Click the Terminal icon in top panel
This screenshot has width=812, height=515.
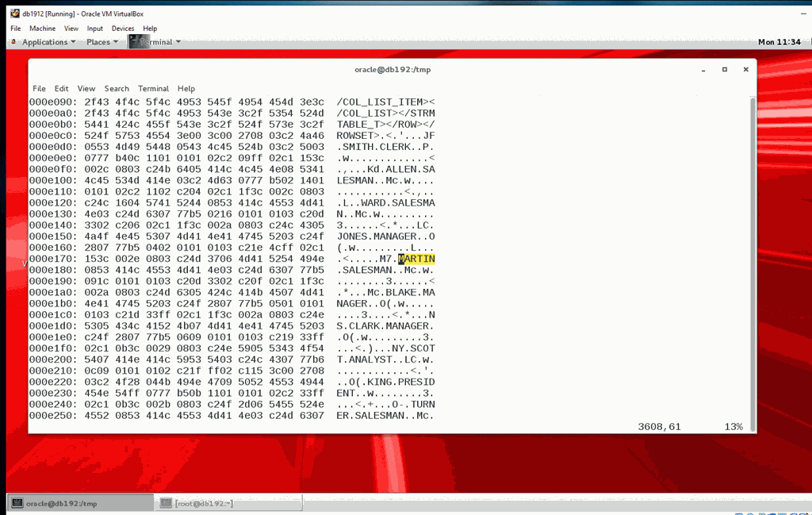(136, 41)
